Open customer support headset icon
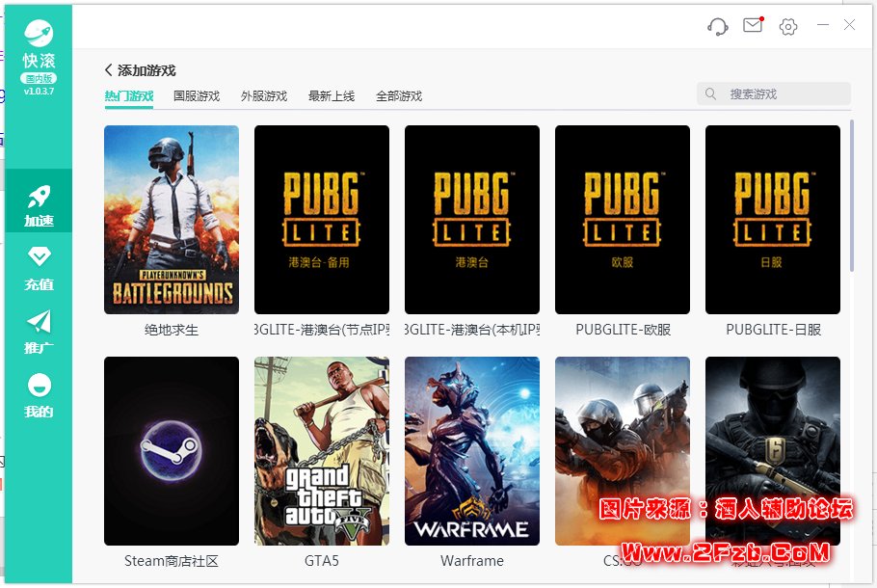 click(x=718, y=26)
